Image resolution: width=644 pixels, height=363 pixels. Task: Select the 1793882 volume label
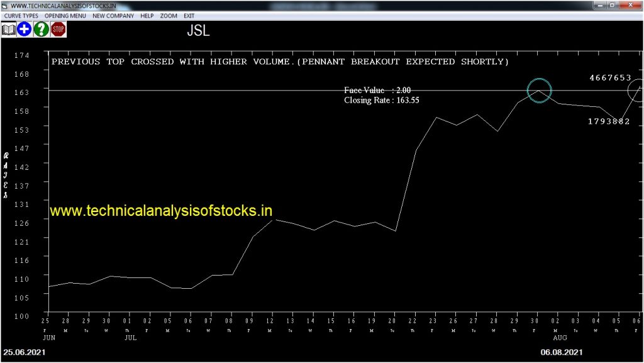(x=608, y=121)
